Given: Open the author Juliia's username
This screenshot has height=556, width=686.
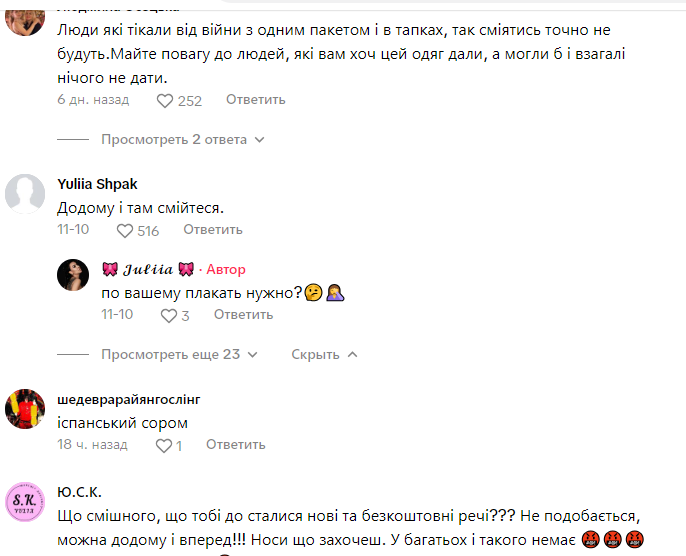Looking at the screenshot, I should (x=148, y=269).
